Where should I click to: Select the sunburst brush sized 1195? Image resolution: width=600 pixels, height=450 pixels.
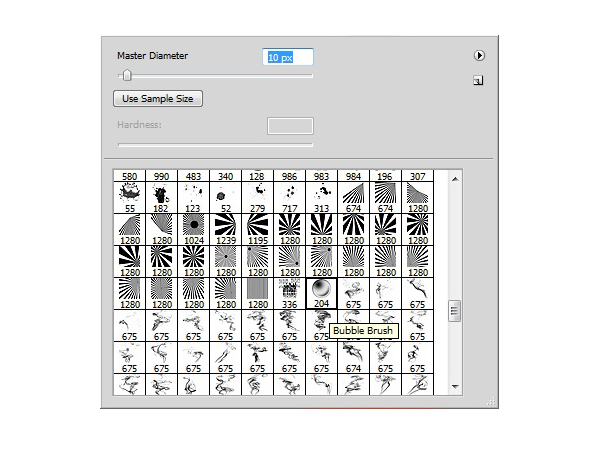258,229
